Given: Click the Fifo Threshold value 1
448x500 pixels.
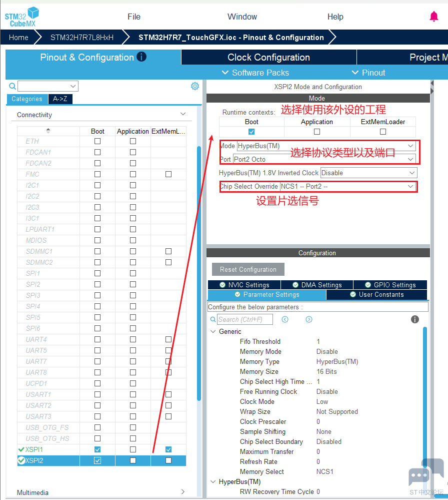Looking at the screenshot, I should tap(318, 341).
